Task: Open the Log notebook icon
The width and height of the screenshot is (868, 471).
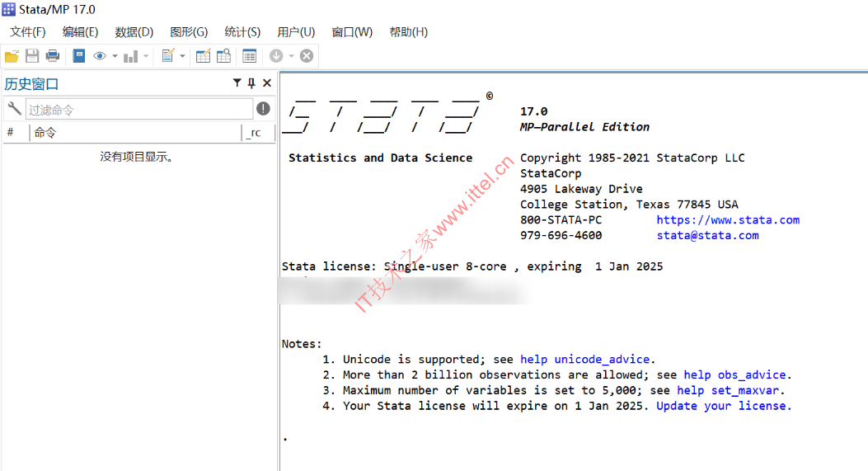Action: pos(78,56)
